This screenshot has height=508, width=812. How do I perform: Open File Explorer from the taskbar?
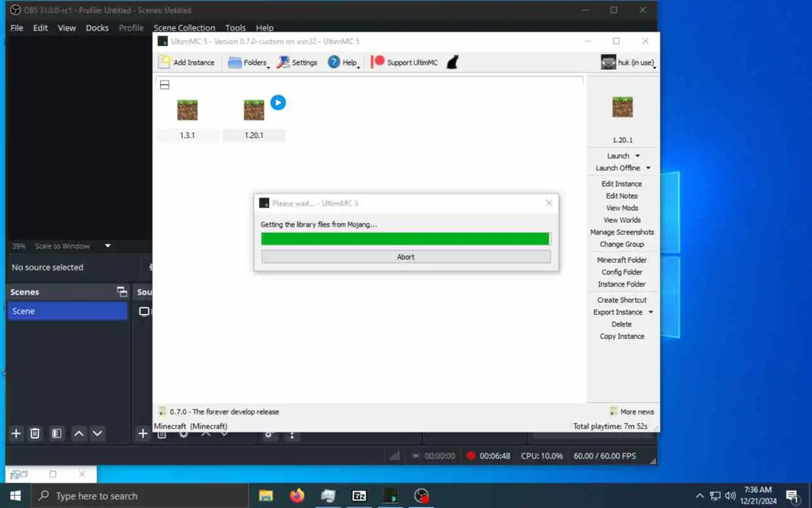266,496
